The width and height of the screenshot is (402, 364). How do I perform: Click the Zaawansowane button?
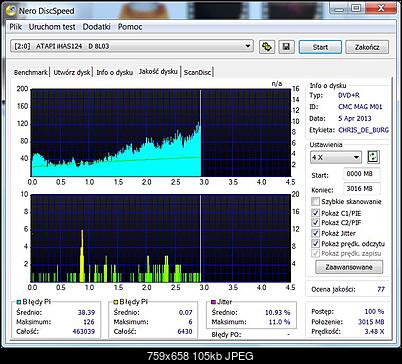pyautogui.click(x=349, y=267)
